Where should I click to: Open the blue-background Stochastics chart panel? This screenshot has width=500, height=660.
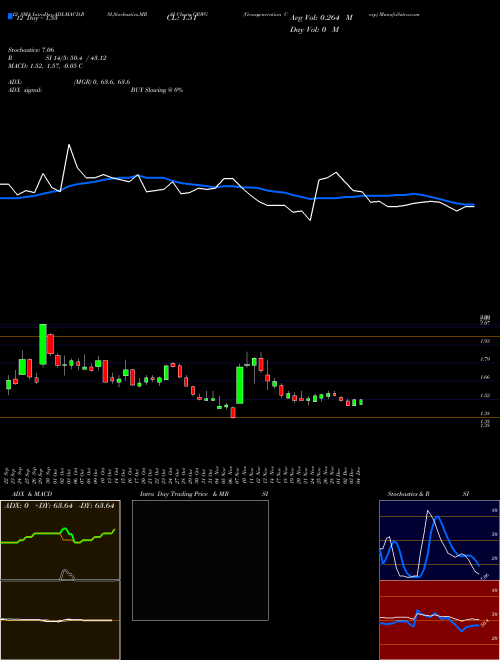[439, 540]
